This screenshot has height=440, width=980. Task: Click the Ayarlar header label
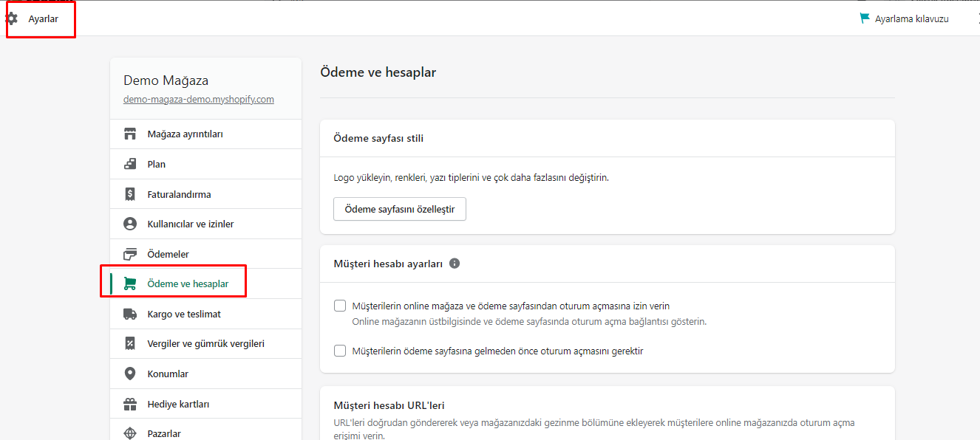click(x=44, y=19)
